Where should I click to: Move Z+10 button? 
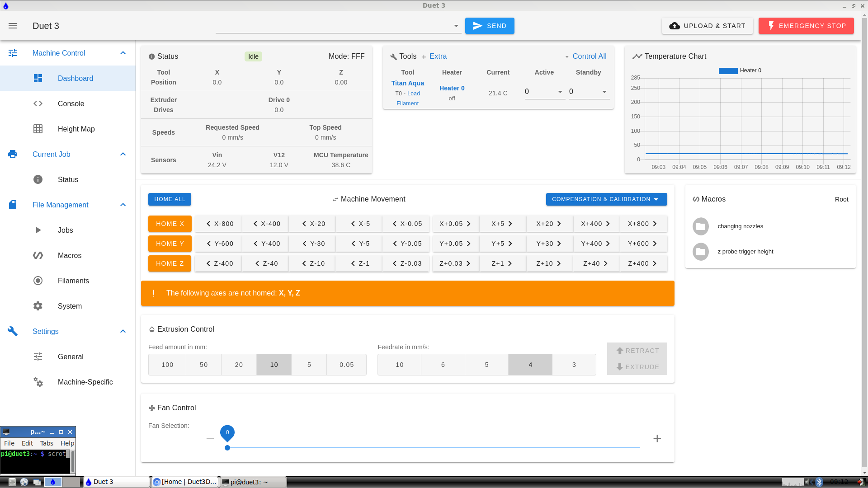coord(549,263)
